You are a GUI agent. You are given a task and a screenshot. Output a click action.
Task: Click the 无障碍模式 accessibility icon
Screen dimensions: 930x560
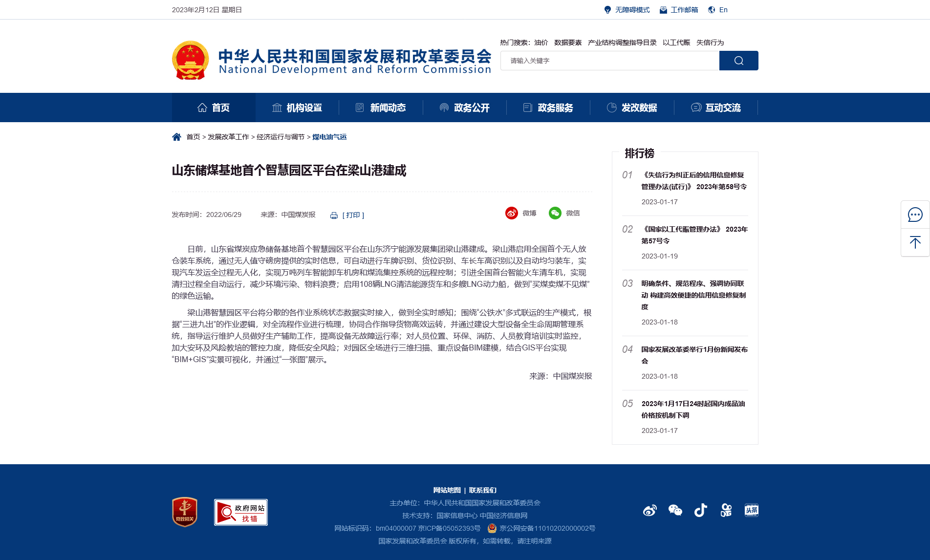607,10
